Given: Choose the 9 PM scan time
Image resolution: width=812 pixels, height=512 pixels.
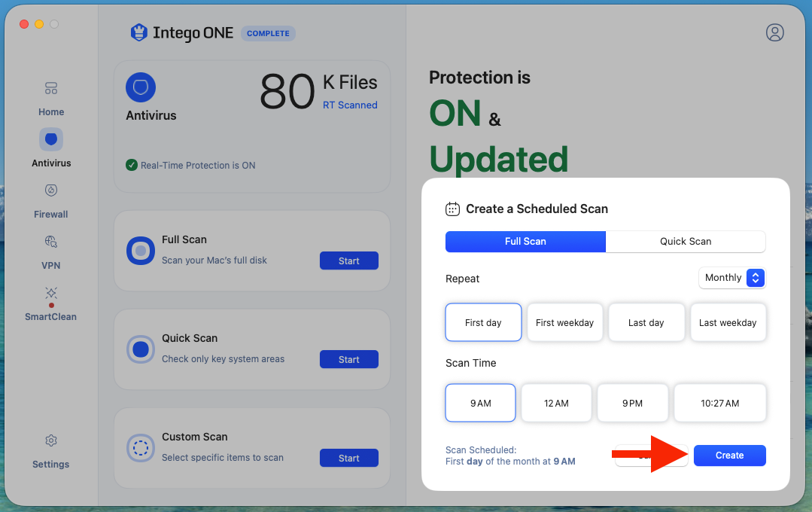Looking at the screenshot, I should [632, 403].
